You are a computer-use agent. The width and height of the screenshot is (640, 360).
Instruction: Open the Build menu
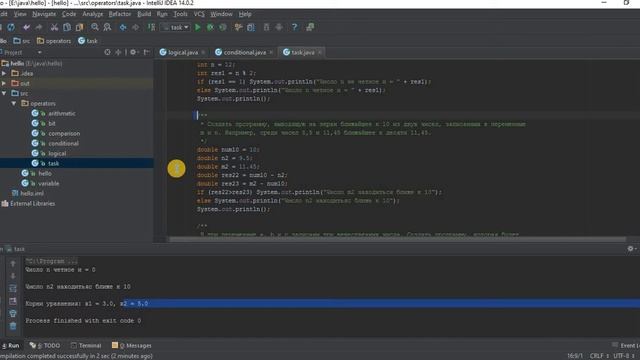point(144,14)
